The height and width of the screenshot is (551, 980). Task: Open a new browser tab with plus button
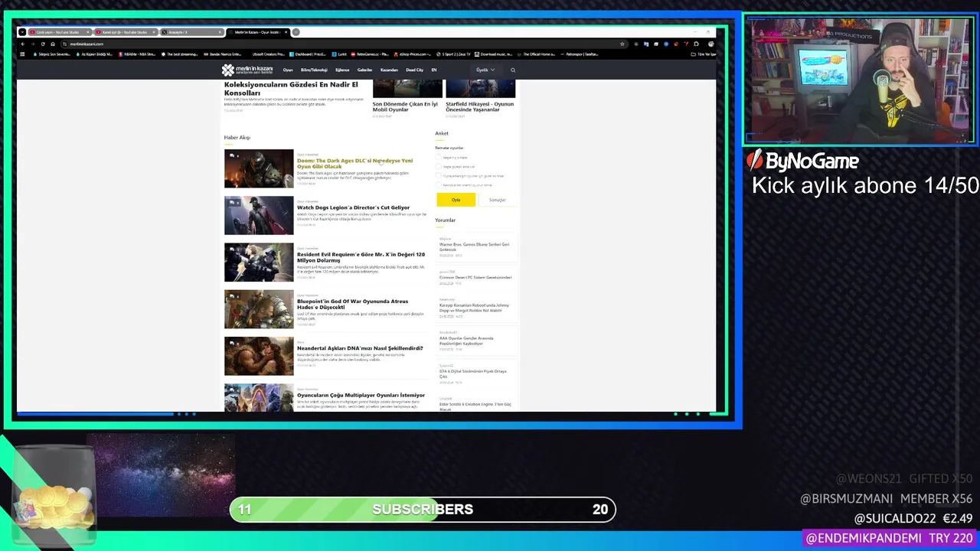coord(296,32)
